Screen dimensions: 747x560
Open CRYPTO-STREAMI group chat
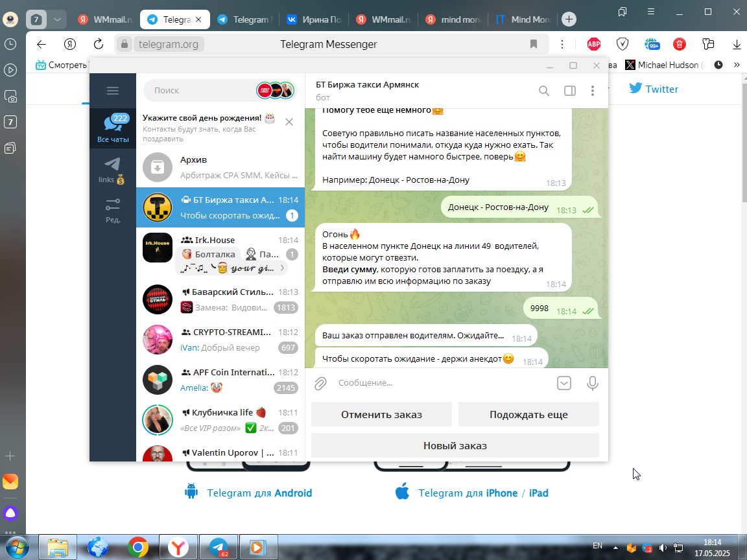(220, 340)
